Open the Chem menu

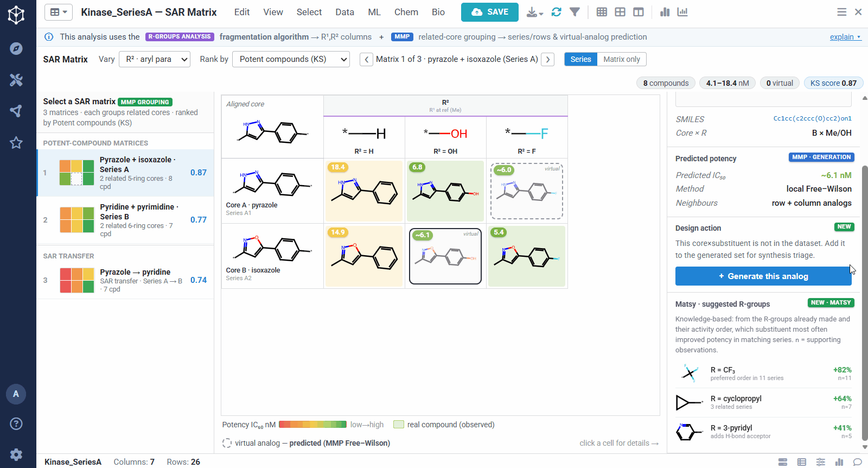point(406,12)
